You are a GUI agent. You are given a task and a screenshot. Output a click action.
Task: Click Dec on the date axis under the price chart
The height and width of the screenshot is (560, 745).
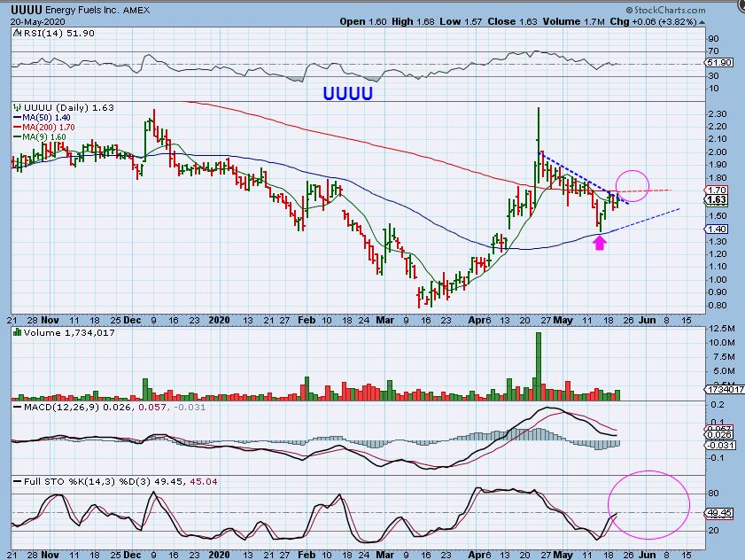(132, 320)
